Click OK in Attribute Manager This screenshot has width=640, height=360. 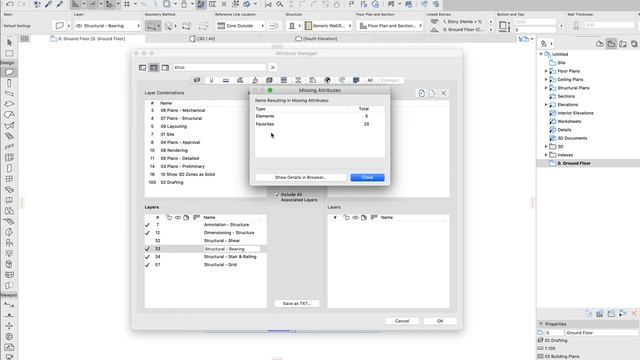click(x=440, y=321)
